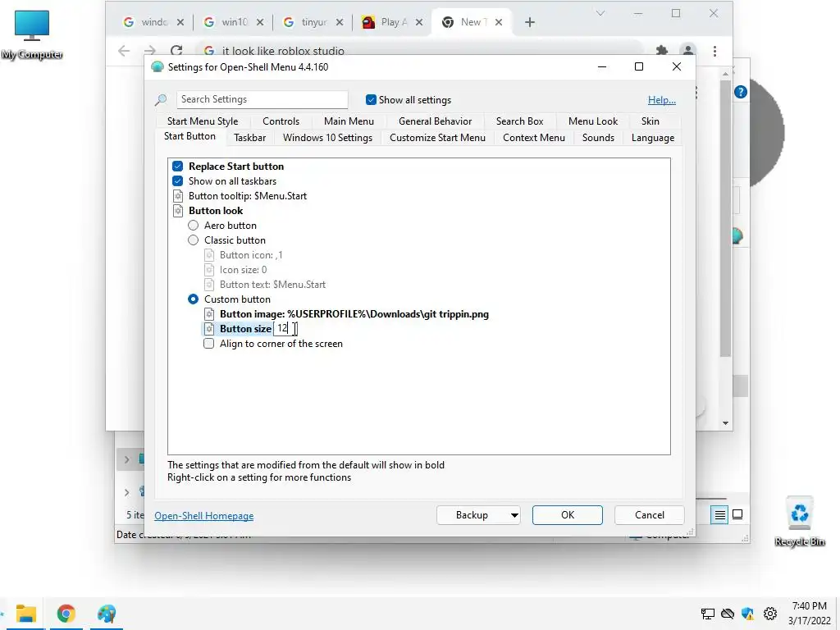Switch Explorer to large icons view
This screenshot has height=630, width=840.
[x=737, y=514]
